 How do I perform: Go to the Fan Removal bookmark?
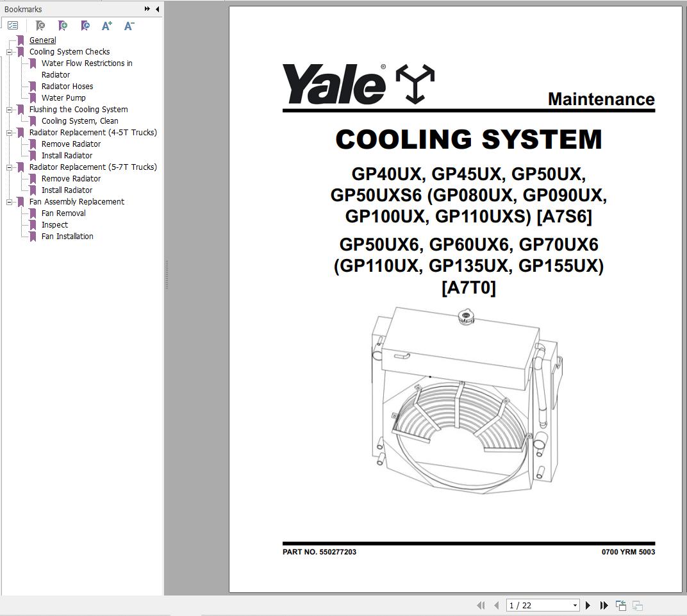(63, 213)
